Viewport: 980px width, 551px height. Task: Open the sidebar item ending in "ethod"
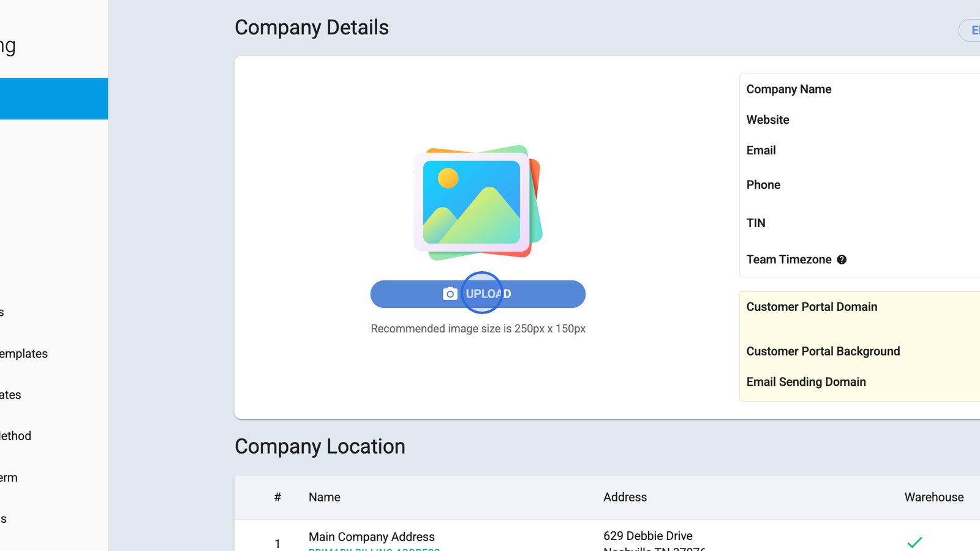(x=16, y=436)
